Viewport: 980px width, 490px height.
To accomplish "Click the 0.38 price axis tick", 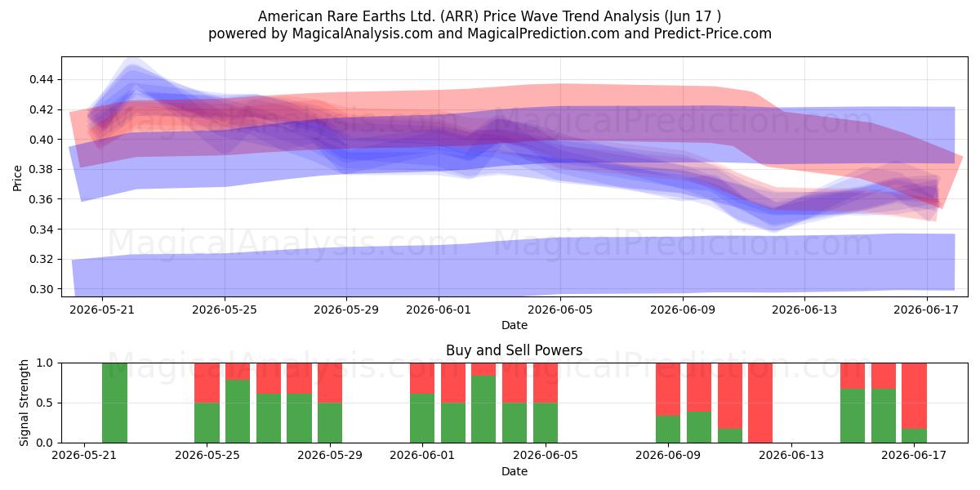I will coord(42,169).
